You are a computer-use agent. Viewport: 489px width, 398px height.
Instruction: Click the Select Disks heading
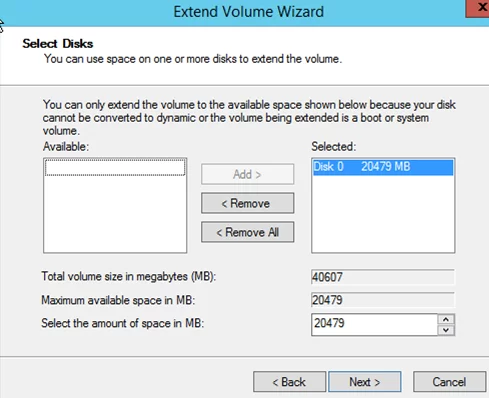click(58, 44)
